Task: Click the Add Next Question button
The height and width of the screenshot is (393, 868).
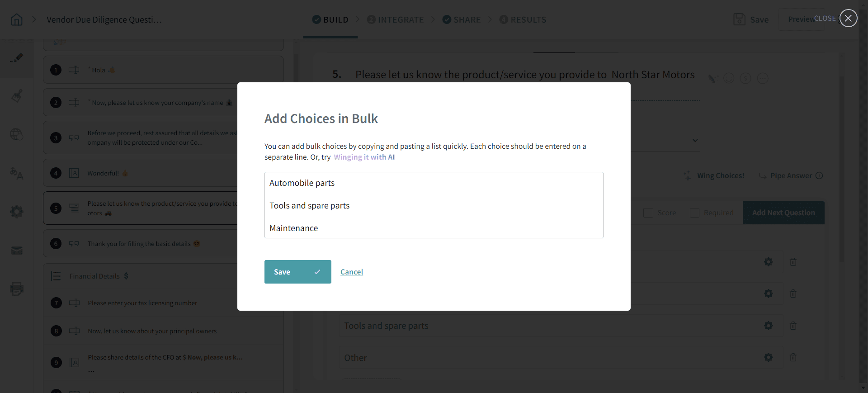Action: 783,213
